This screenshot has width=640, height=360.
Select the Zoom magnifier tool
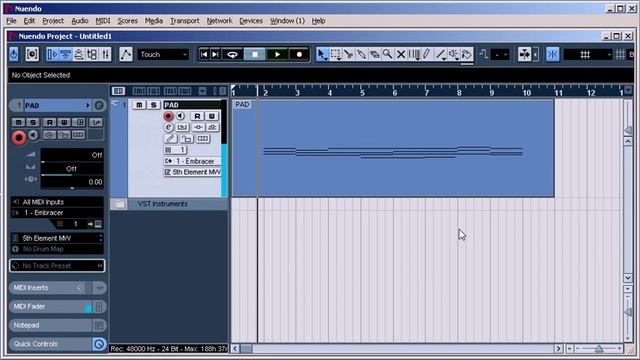coord(388,54)
